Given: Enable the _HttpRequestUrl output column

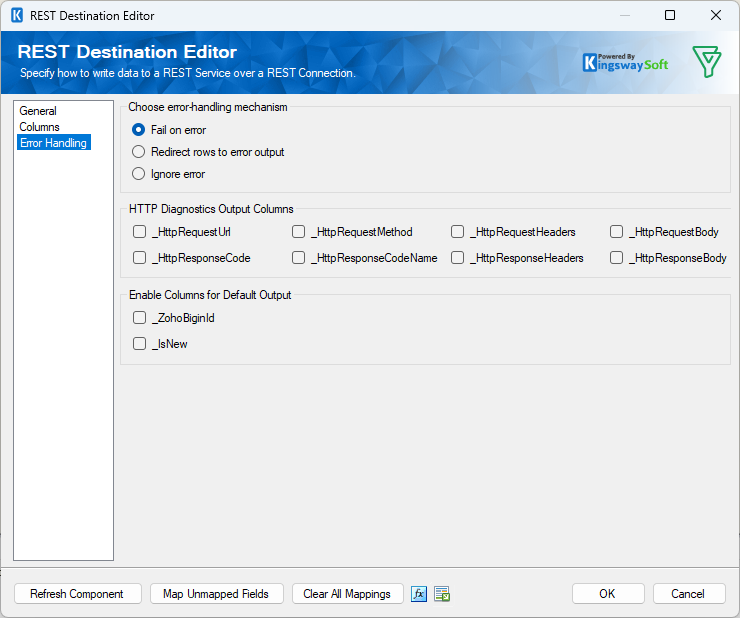Looking at the screenshot, I should (182, 232).
